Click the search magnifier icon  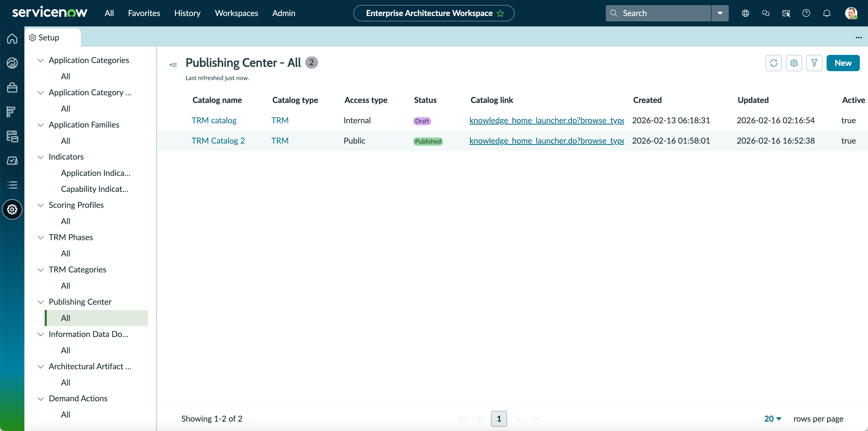click(x=614, y=13)
